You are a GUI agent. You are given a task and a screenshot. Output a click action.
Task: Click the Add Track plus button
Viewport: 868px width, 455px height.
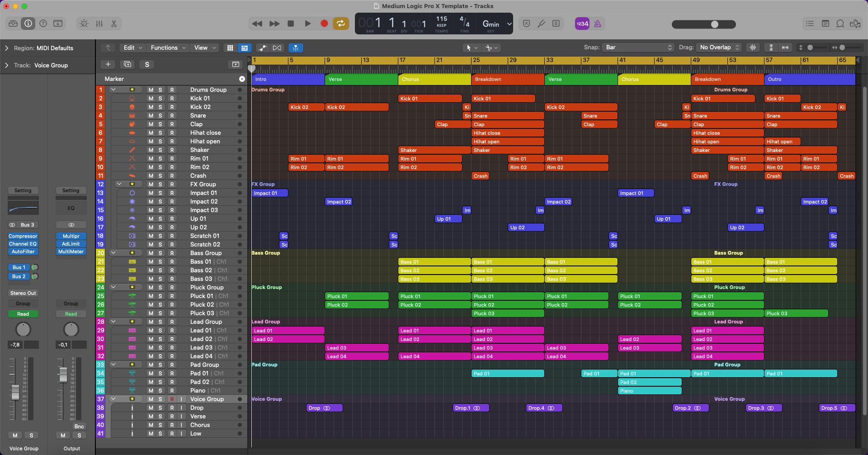[x=108, y=64]
